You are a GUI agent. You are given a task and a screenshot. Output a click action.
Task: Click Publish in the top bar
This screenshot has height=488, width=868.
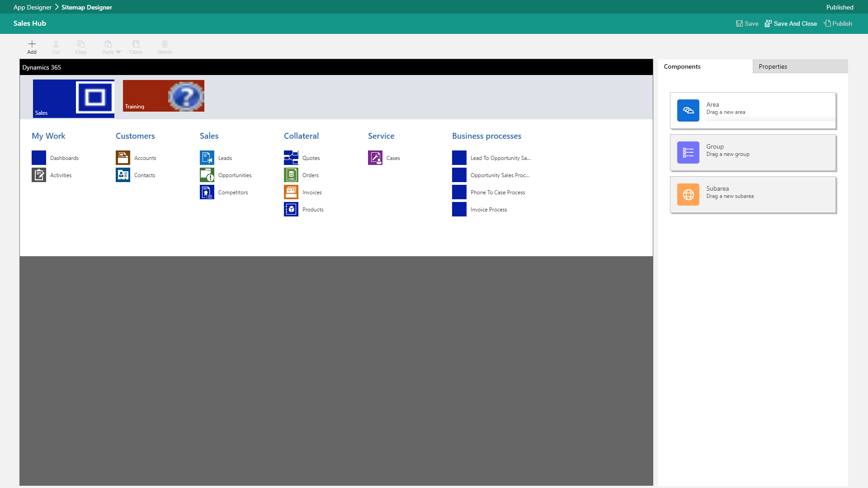[838, 23]
